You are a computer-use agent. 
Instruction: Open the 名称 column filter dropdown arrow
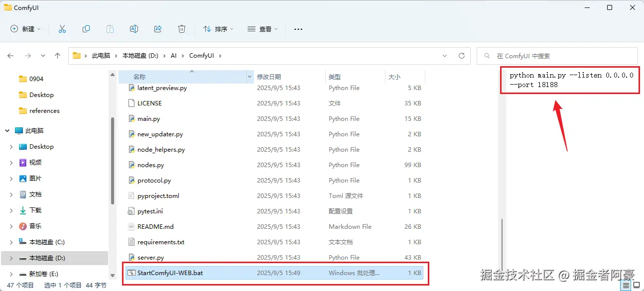[250, 77]
